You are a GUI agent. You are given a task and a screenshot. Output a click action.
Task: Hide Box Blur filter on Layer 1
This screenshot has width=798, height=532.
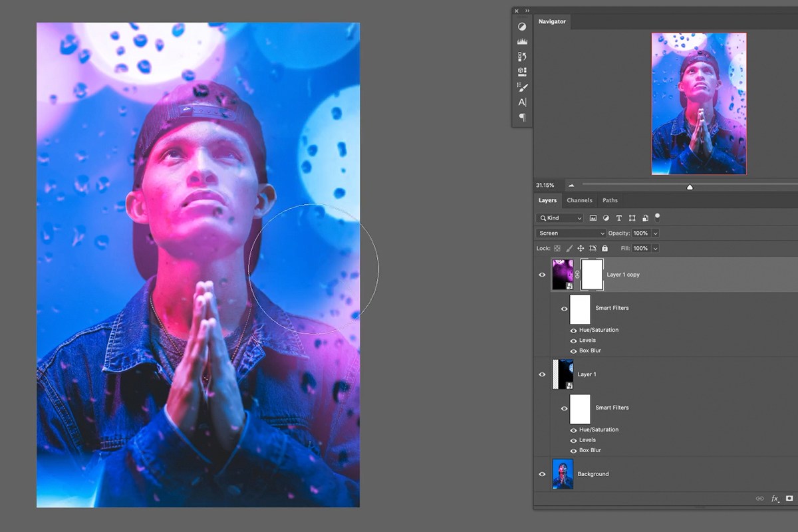click(x=573, y=451)
